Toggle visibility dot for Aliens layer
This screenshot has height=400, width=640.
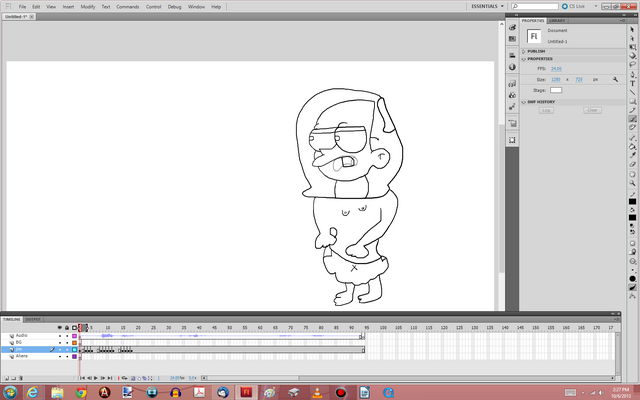(x=60, y=356)
